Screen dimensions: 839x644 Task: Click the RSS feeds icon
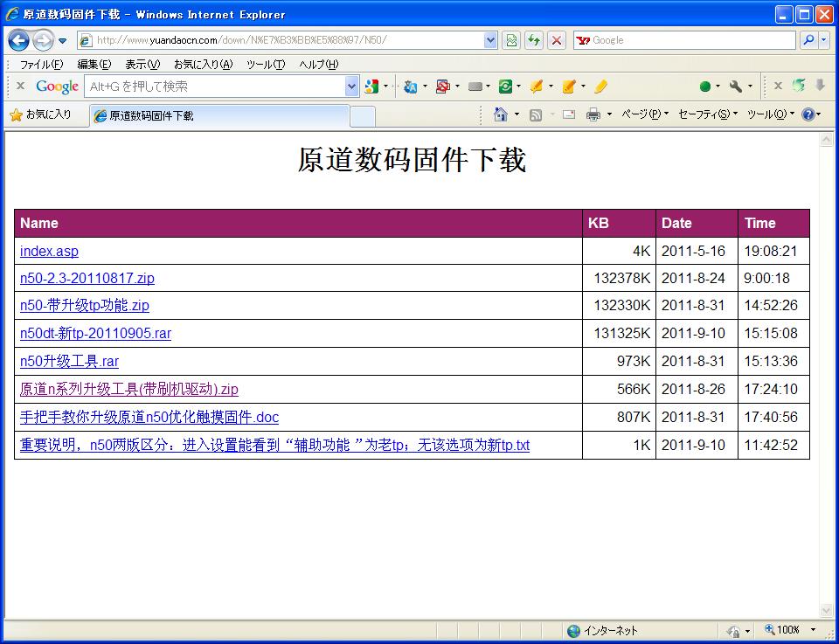(x=536, y=114)
